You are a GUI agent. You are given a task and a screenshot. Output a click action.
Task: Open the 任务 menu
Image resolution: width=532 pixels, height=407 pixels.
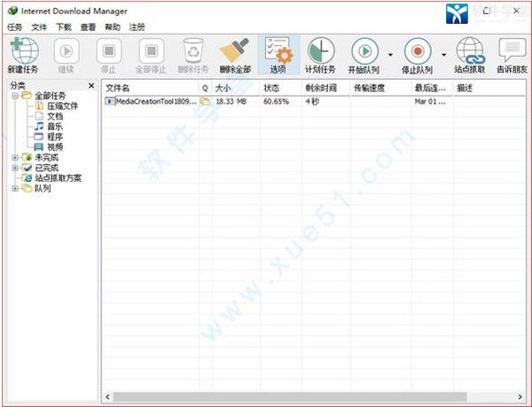point(14,27)
